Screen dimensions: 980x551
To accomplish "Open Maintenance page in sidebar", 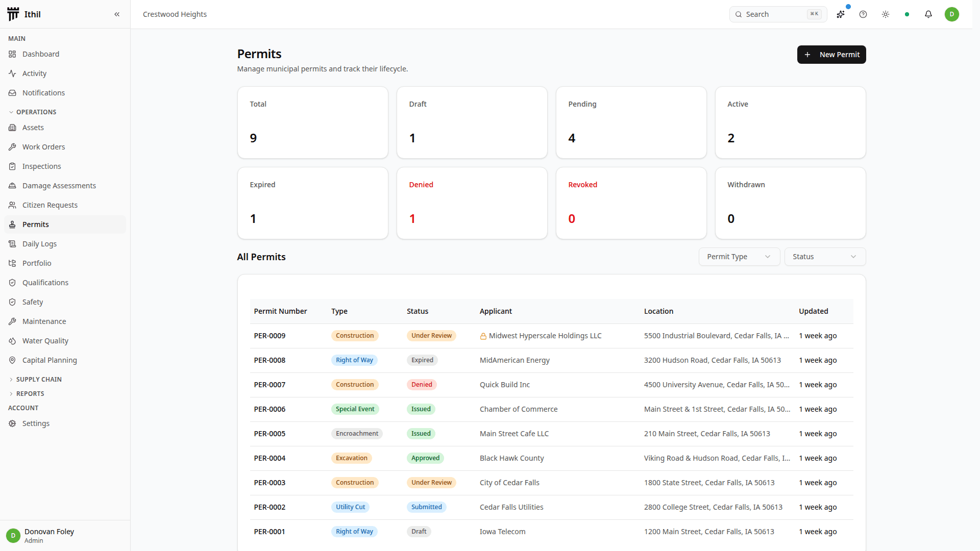I will pos(65,321).
